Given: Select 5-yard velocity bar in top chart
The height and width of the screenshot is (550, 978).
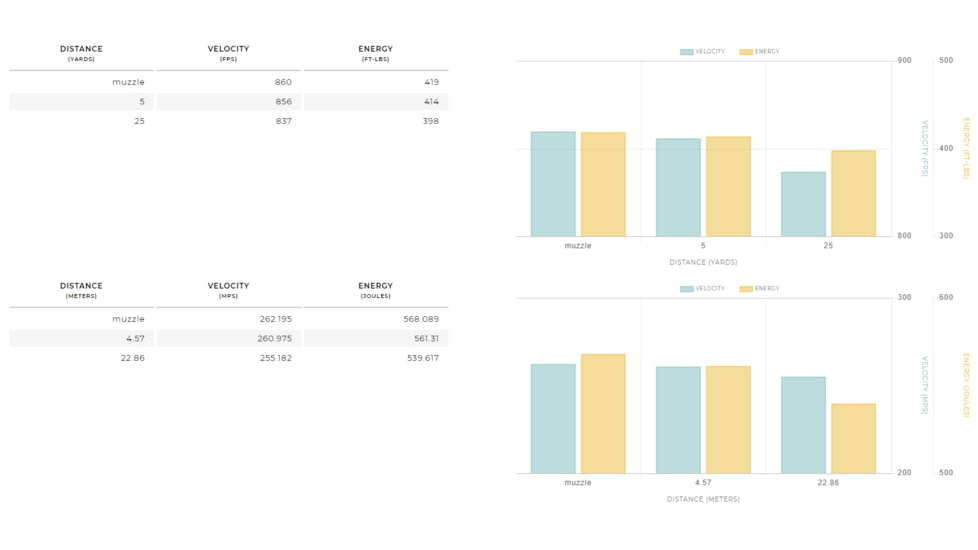Looking at the screenshot, I should (x=678, y=188).
